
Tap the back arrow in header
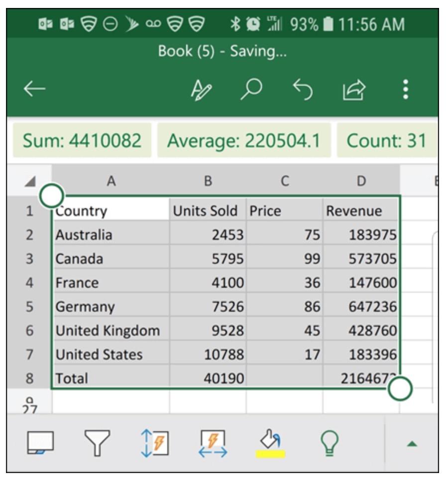click(34, 90)
